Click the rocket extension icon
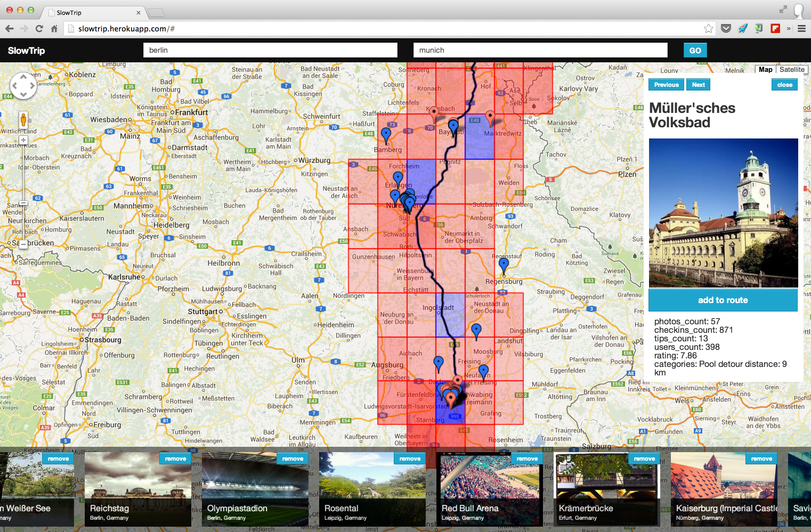This screenshot has height=532, width=811. point(742,29)
